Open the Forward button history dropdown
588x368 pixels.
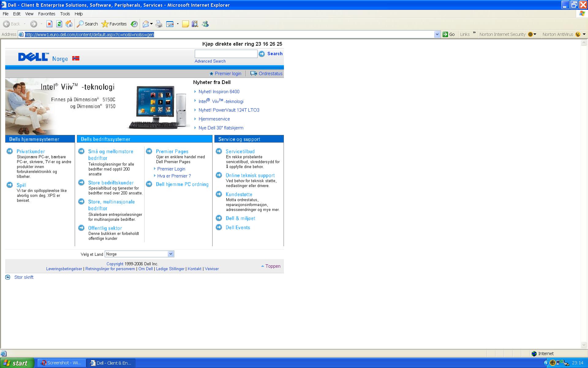pyautogui.click(x=41, y=24)
